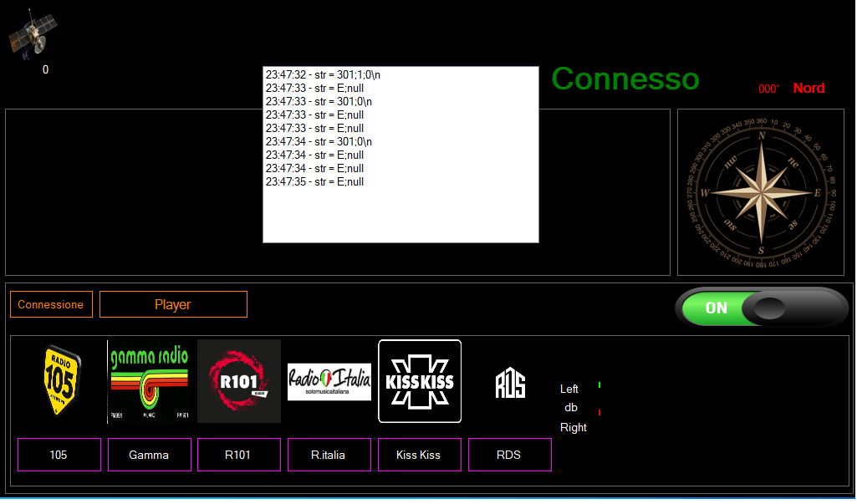
Task: Click the left channel level meter
Action: click(599, 385)
